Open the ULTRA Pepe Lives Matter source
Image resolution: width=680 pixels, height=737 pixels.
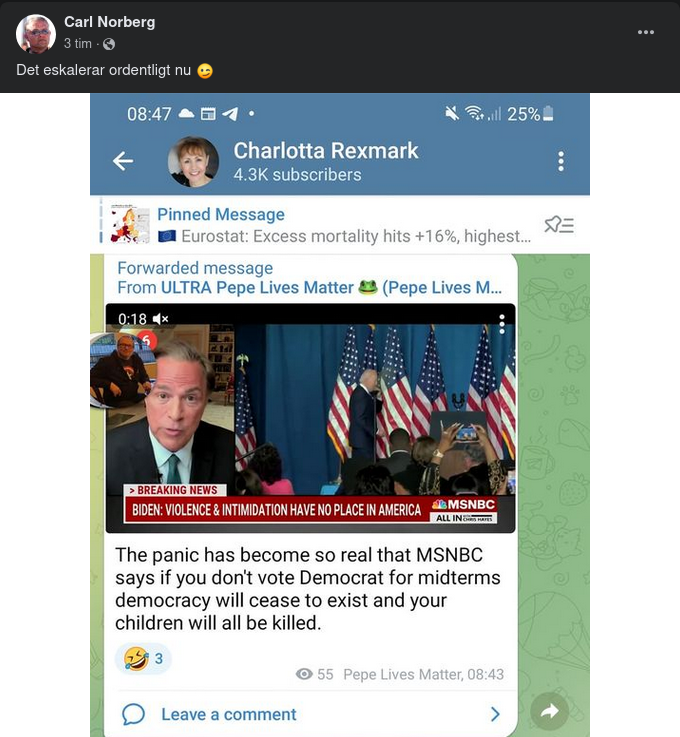(x=331, y=287)
